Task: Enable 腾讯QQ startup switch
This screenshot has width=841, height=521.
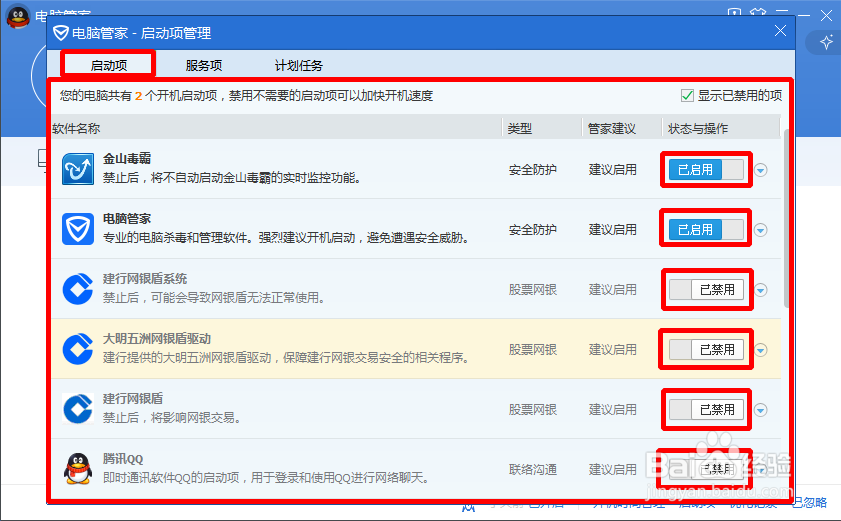Action: (706, 469)
